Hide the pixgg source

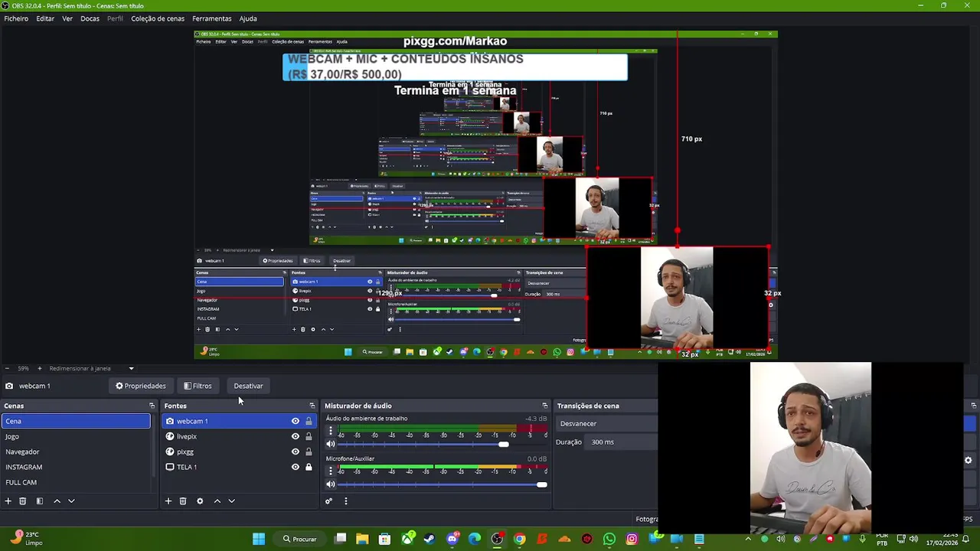(x=295, y=452)
